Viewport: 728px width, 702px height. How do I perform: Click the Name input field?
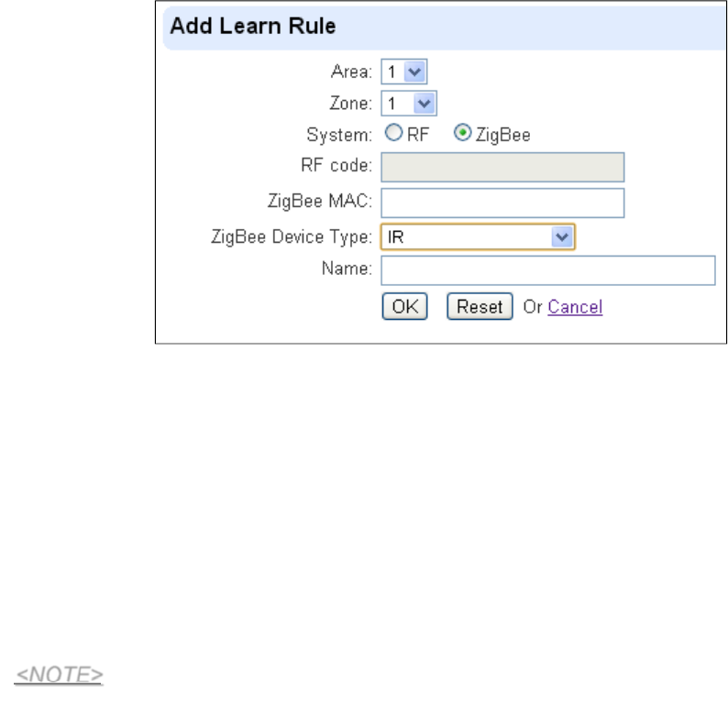pyautogui.click(x=548, y=270)
